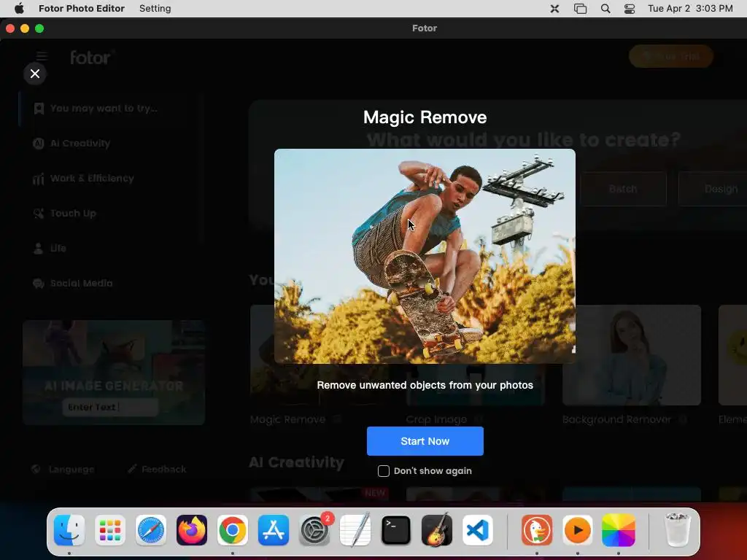Screen dimensions: 747x560
Task: Open the Background Remover card
Action: (x=632, y=355)
